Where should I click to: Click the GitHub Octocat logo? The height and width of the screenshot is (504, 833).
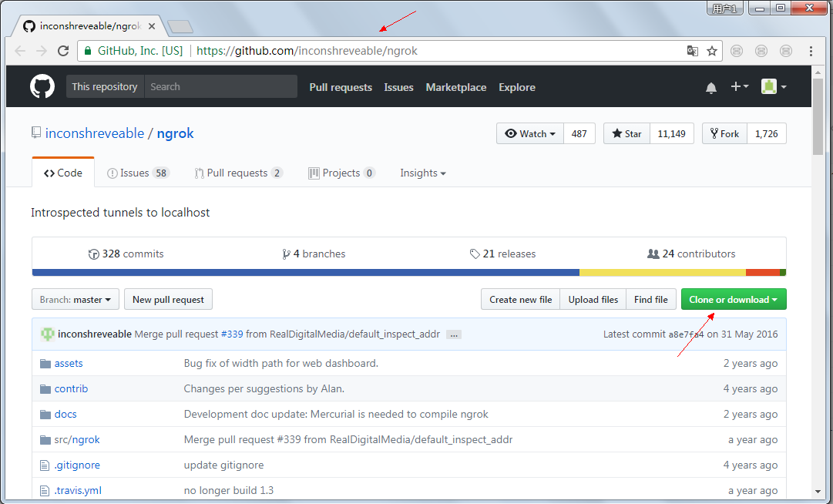click(x=42, y=86)
